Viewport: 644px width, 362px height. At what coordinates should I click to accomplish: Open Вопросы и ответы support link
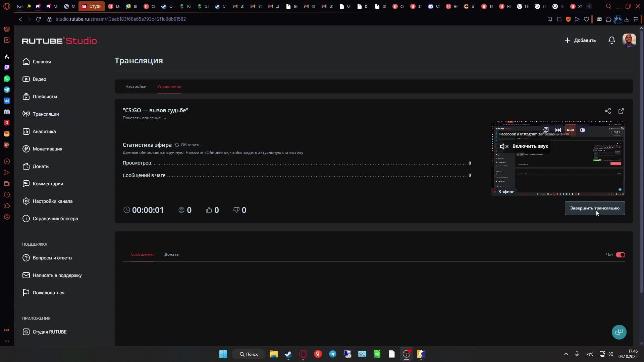[47, 258]
